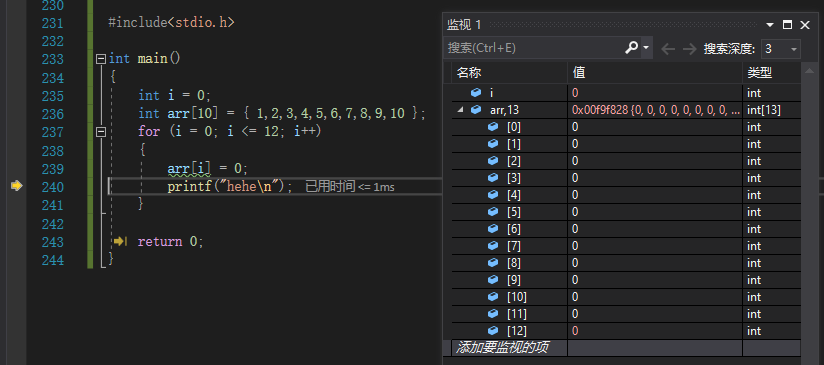Open the Watch 1 window position dropdown
Viewport: 824px width, 365px height.
pyautogui.click(x=770, y=25)
